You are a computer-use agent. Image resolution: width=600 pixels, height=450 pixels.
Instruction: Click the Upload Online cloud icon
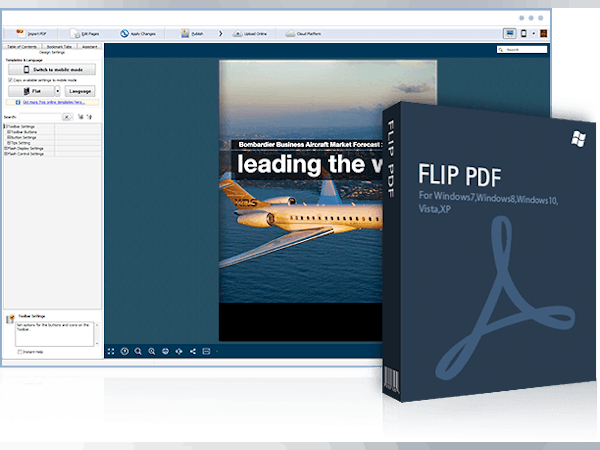coord(237,34)
